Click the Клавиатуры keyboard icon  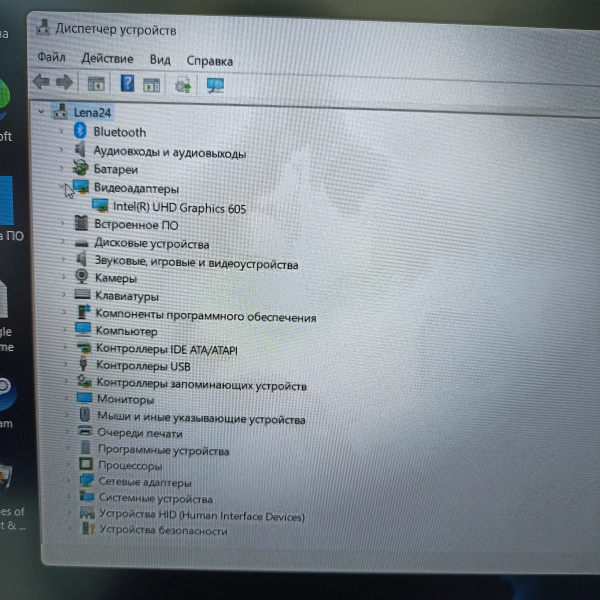82,294
